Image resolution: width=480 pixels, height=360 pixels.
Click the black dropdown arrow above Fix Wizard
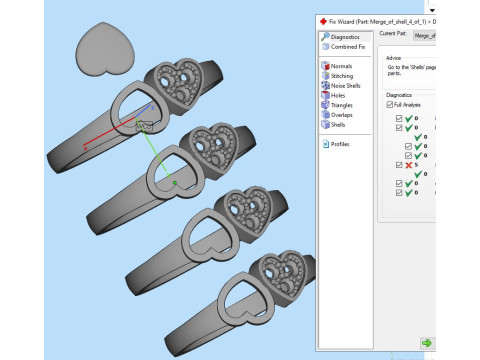(x=432, y=10)
